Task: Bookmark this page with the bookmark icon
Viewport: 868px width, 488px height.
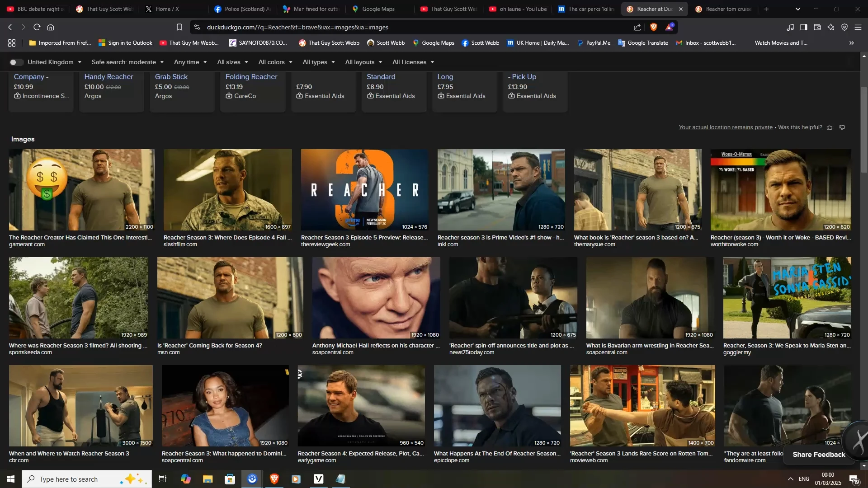Action: point(179,27)
